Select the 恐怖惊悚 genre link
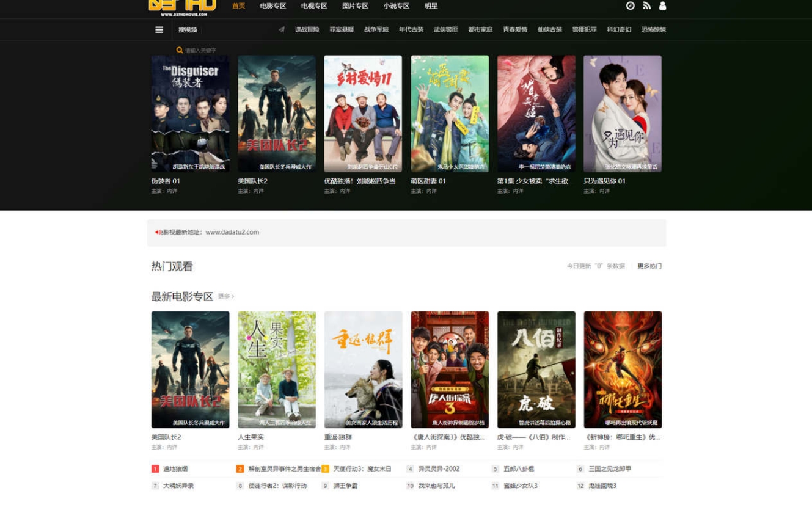The height and width of the screenshot is (510, 812). pyautogui.click(x=654, y=29)
